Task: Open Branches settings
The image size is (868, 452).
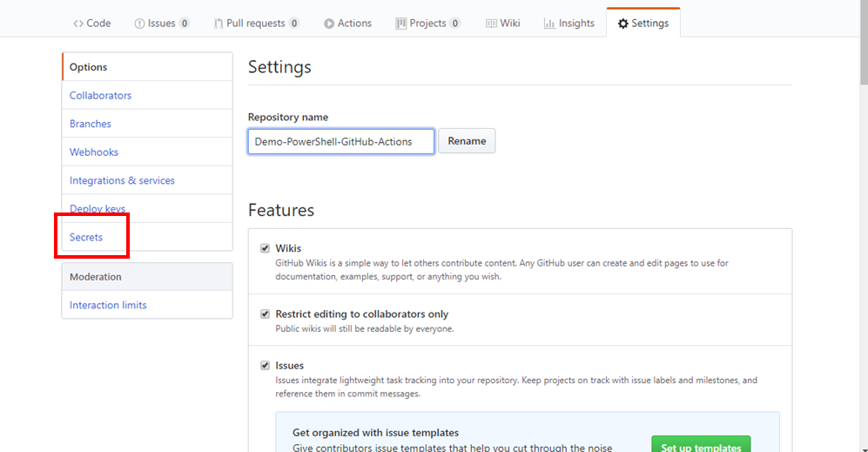Action: click(x=147, y=124)
